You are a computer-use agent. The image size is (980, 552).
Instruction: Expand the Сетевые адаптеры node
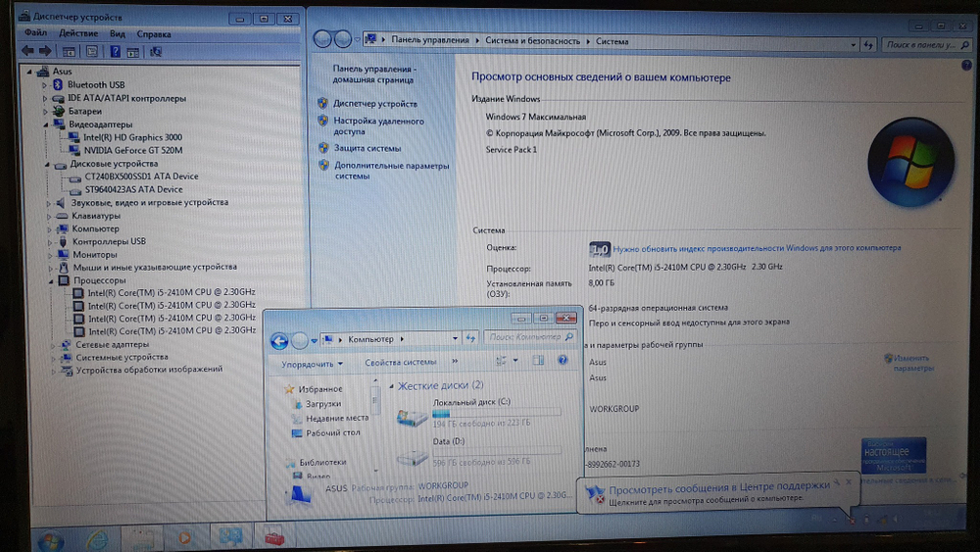click(54, 344)
